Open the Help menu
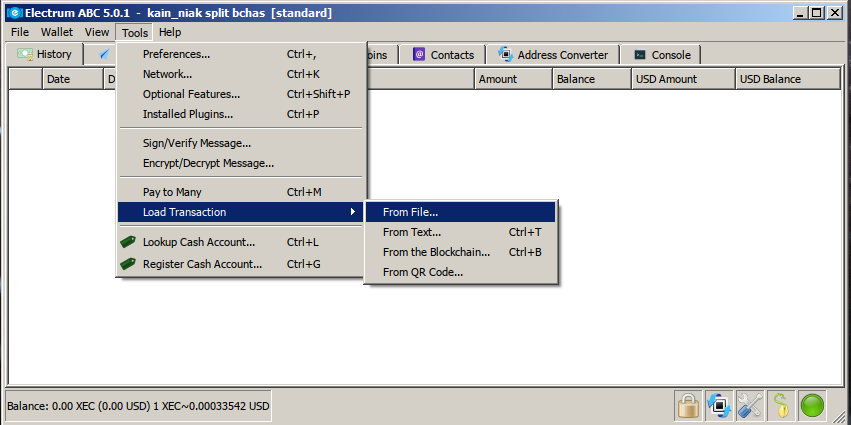 coord(170,32)
